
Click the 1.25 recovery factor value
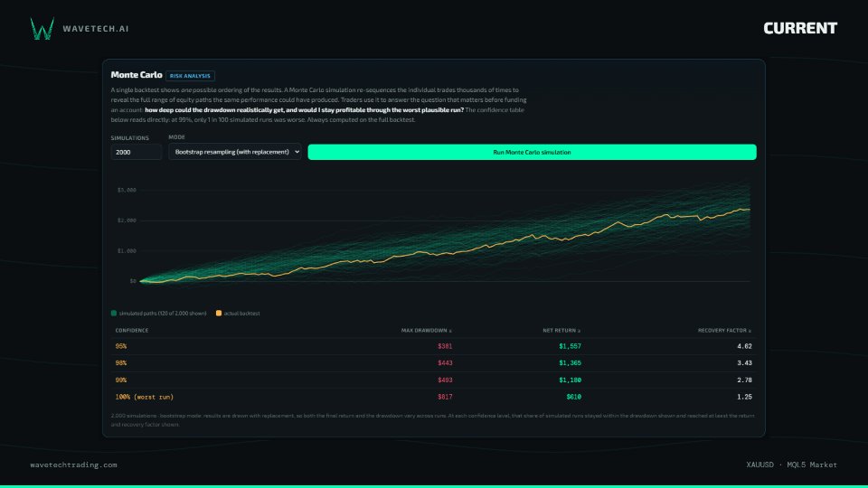(x=744, y=397)
